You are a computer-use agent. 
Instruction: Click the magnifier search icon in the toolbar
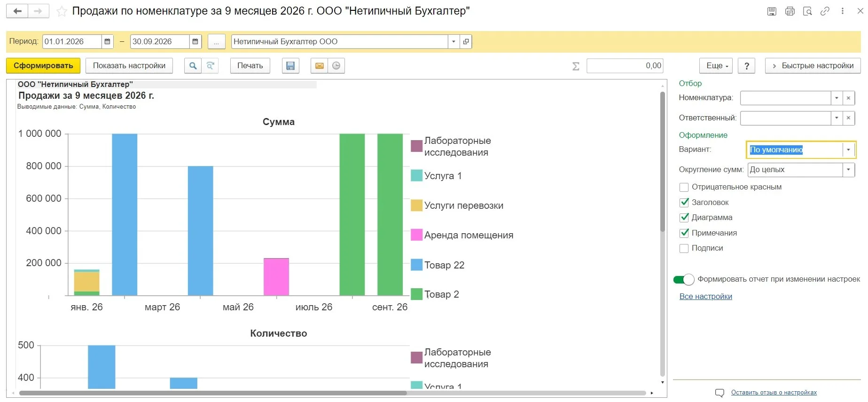(x=193, y=66)
